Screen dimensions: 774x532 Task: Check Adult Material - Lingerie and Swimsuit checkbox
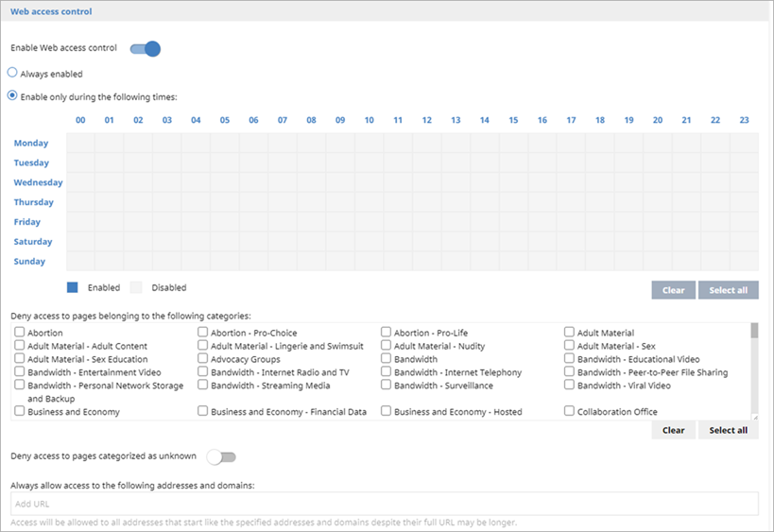pos(203,345)
